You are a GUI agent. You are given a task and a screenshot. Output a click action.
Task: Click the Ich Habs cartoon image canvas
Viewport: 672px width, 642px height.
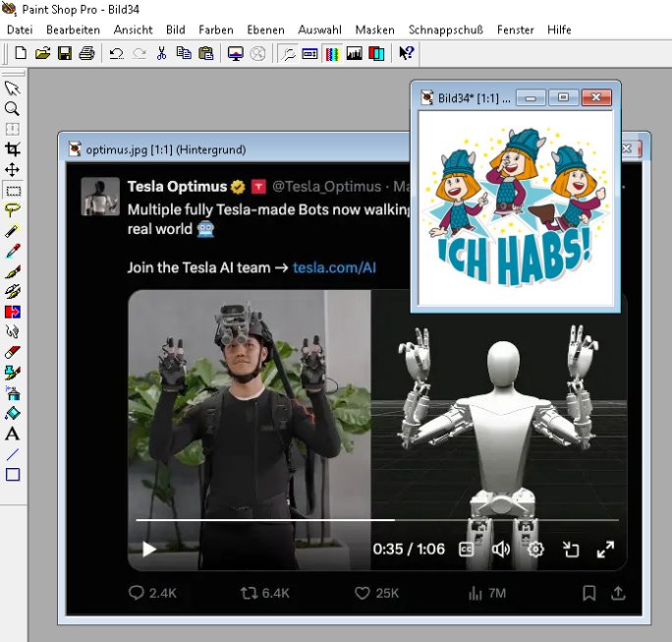click(x=516, y=208)
